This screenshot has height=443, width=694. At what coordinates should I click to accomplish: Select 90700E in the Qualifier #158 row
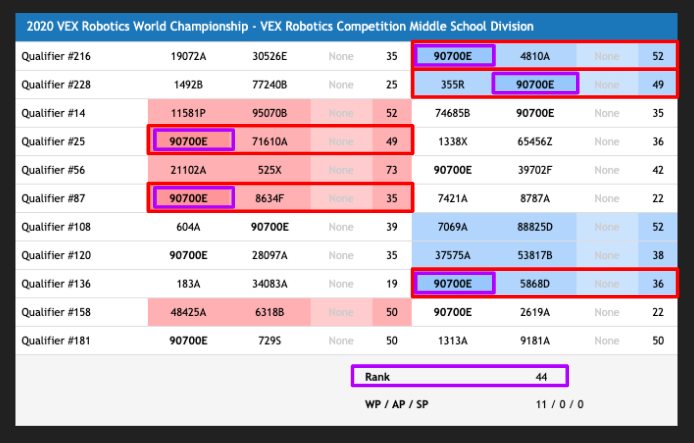pyautogui.click(x=452, y=312)
